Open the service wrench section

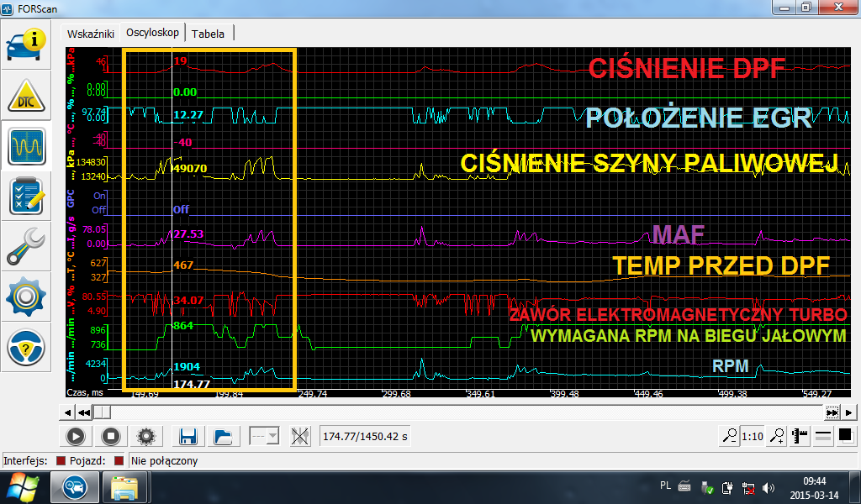pyautogui.click(x=26, y=246)
